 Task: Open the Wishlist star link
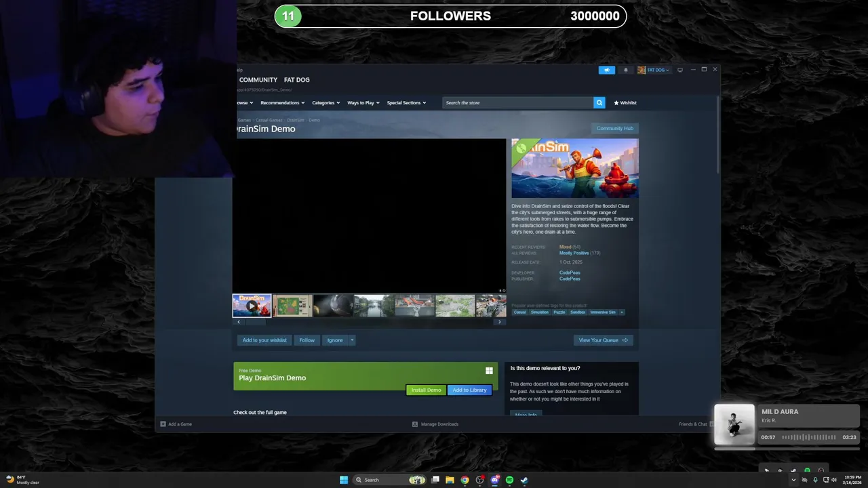tap(625, 102)
